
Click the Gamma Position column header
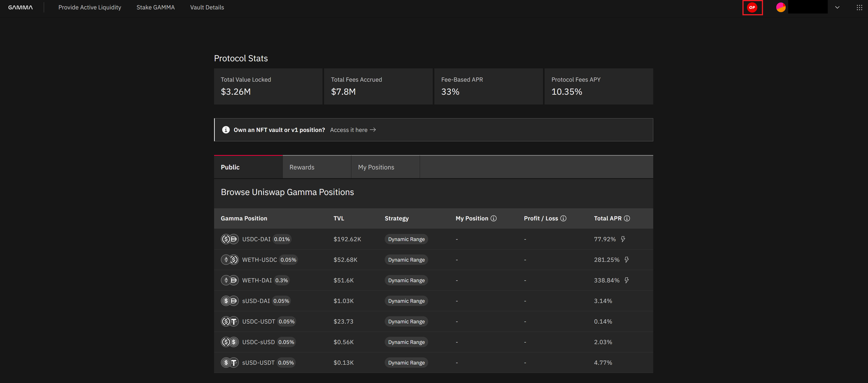pos(244,218)
